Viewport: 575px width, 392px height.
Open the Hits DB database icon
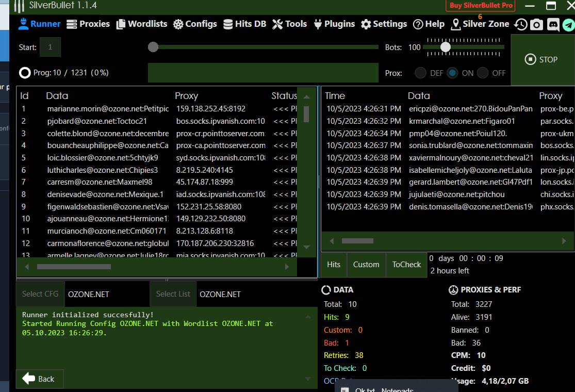pos(227,24)
